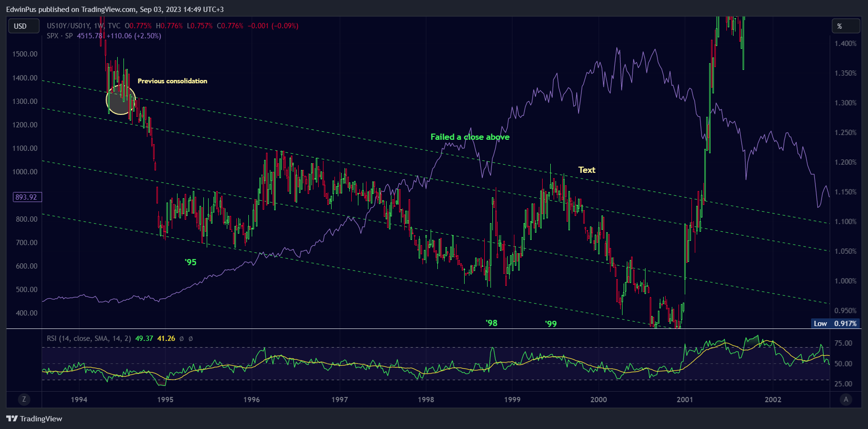Select the 'Previous consolidation' annotation
The height and width of the screenshot is (429, 868).
(172, 81)
